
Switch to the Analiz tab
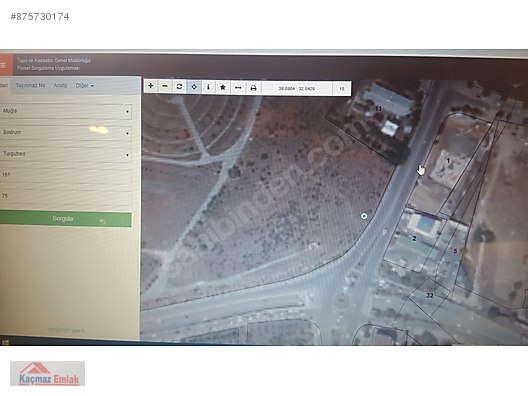click(x=60, y=85)
